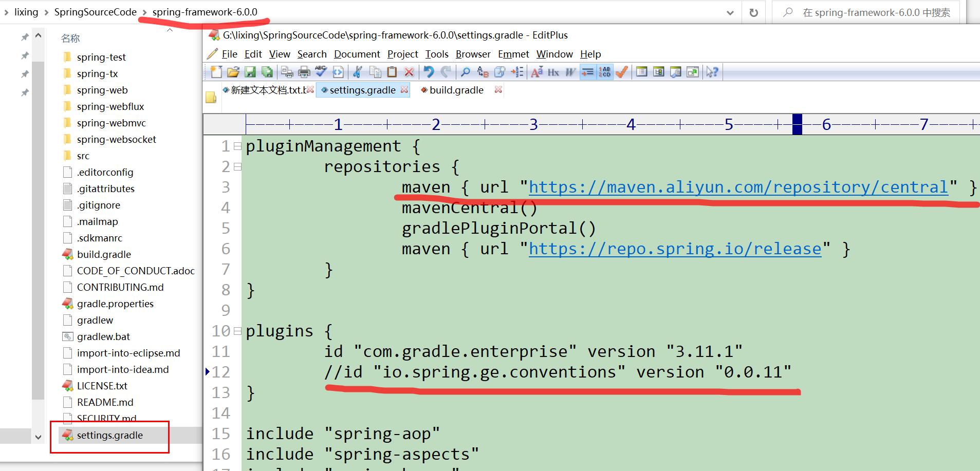
Task: Open the maven.aliyun.com repository link
Action: click(738, 187)
